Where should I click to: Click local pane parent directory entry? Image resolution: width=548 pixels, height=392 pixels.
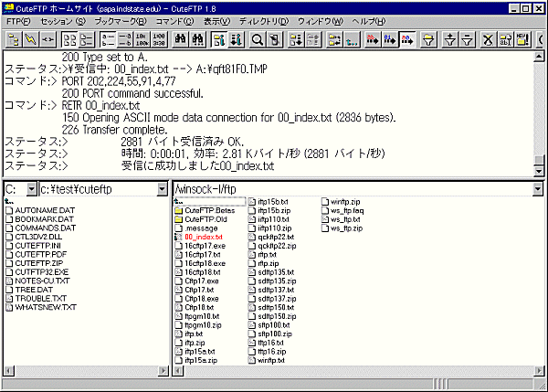coord(9,201)
